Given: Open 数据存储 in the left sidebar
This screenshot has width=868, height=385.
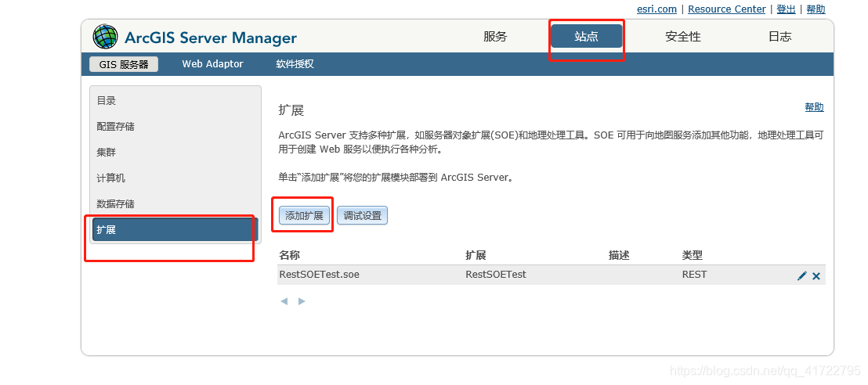Looking at the screenshot, I should [x=116, y=203].
